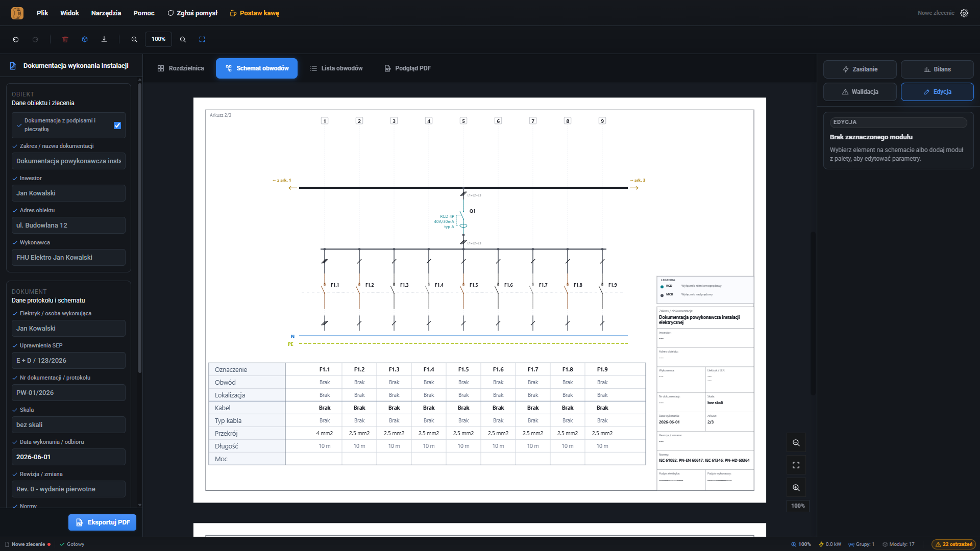The width and height of the screenshot is (980, 551).
Task: Click the redo icon in toolbar
Action: pos(35,39)
